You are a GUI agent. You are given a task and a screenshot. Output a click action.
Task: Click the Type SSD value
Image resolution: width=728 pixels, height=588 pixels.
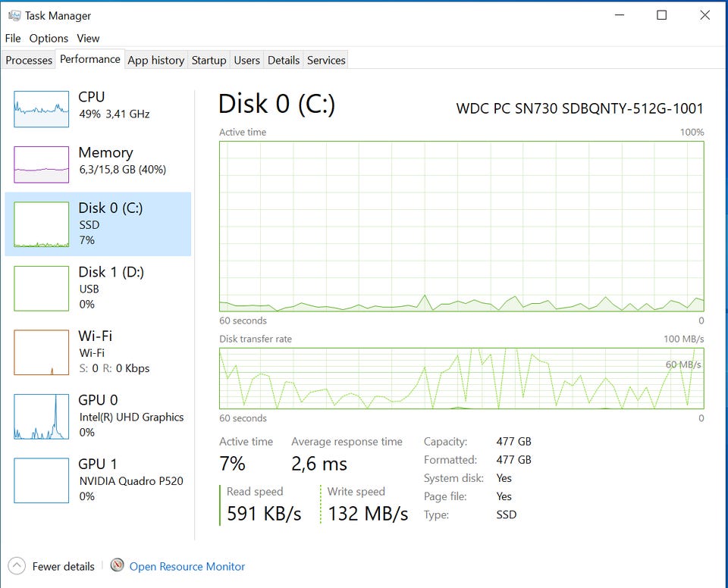(506, 514)
